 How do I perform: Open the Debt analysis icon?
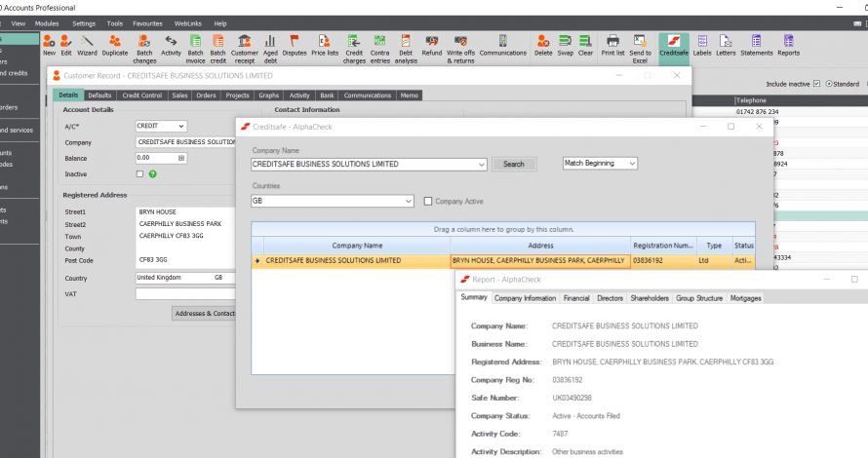tap(406, 49)
